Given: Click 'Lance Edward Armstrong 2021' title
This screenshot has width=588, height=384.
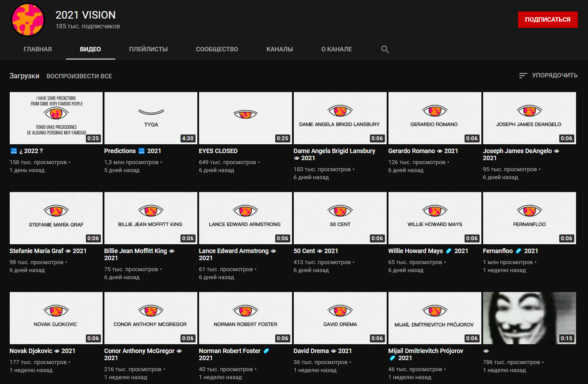Looking at the screenshot, I should pyautogui.click(x=238, y=254).
